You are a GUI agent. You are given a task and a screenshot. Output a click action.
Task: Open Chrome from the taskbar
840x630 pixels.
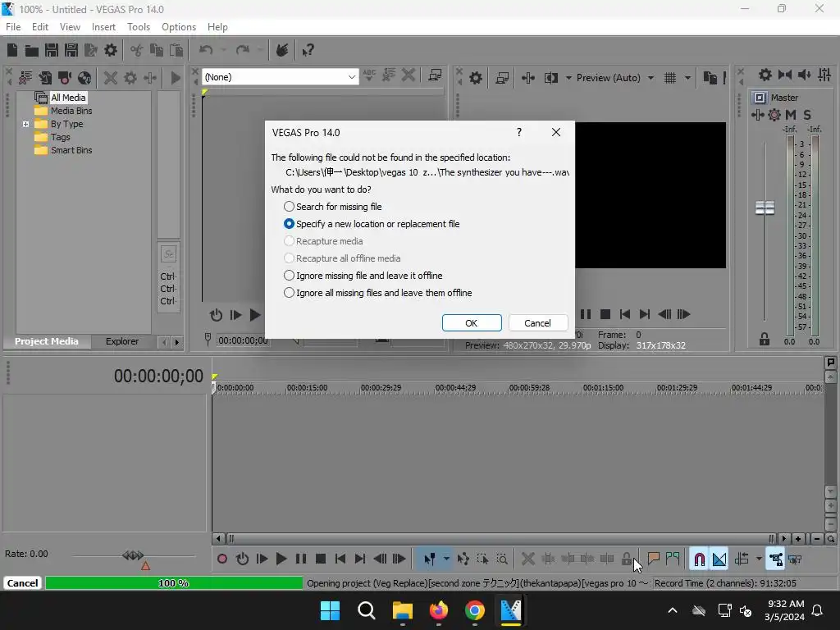(x=475, y=610)
